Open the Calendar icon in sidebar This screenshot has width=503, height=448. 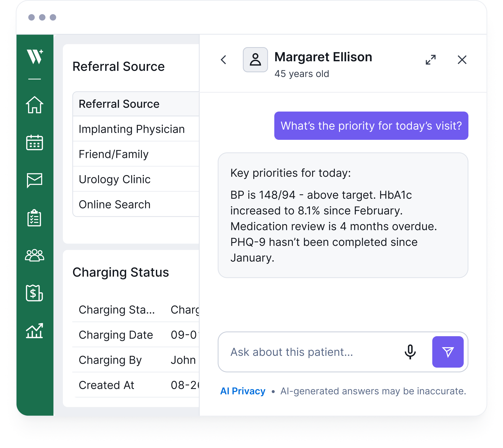[x=35, y=143]
